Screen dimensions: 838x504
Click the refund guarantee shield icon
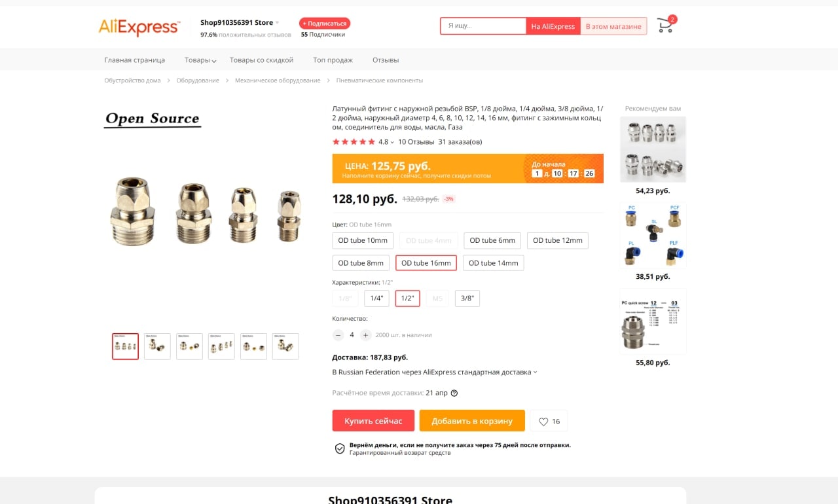pos(340,448)
